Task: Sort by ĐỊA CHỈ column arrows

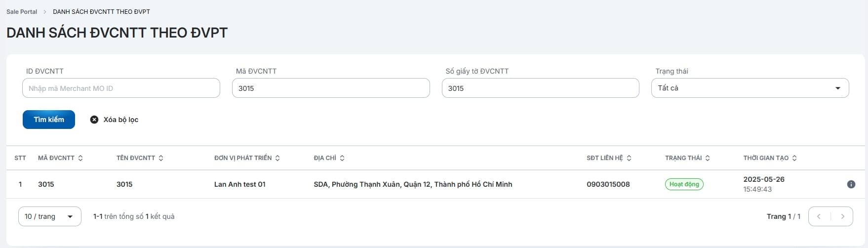Action: 342,158
